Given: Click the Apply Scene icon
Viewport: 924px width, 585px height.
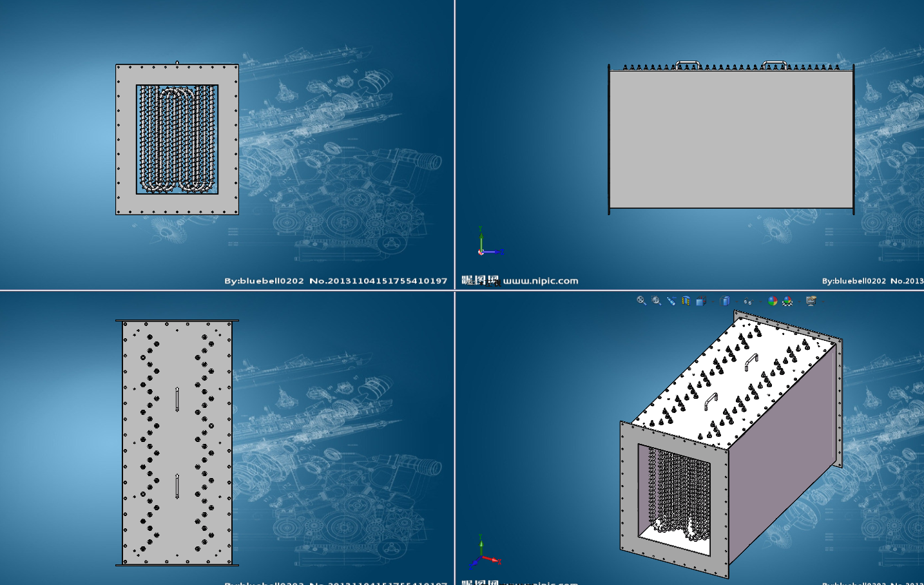Looking at the screenshot, I should point(787,301).
